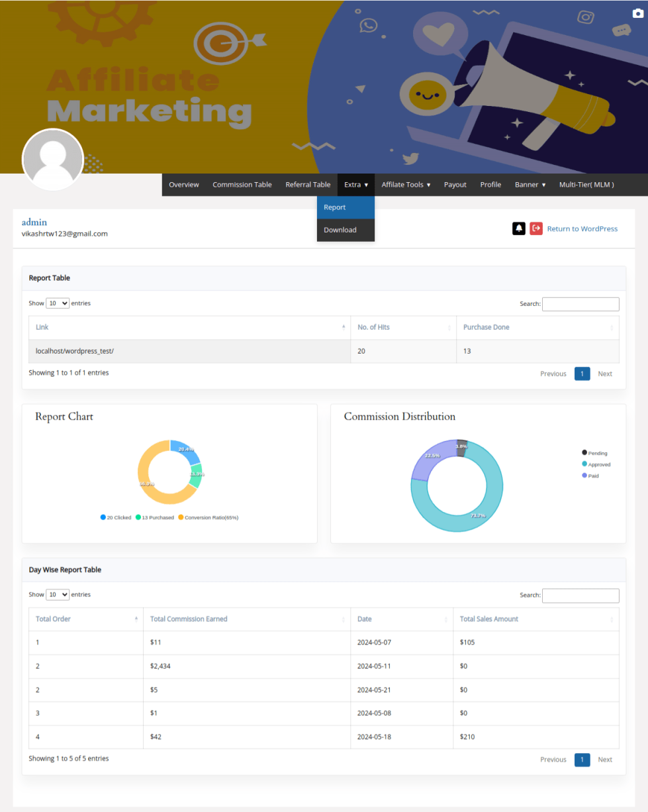Click Previous in Report Table pagination
Screen dimensions: 648x812
point(553,374)
